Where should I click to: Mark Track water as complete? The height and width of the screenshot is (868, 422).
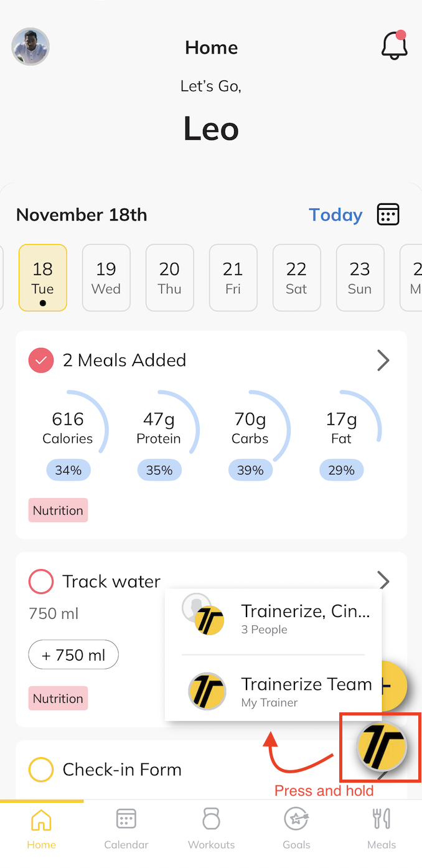tap(41, 582)
